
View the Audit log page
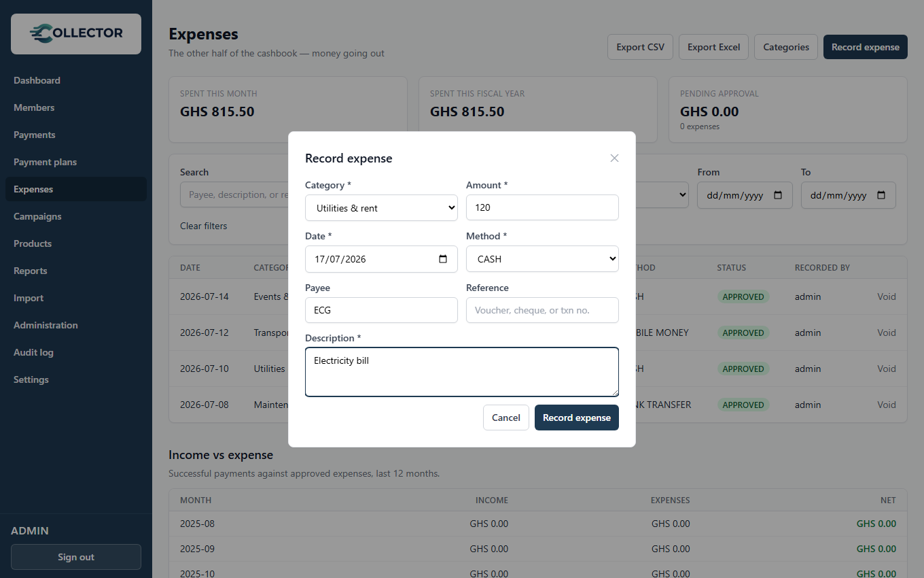coord(76,352)
